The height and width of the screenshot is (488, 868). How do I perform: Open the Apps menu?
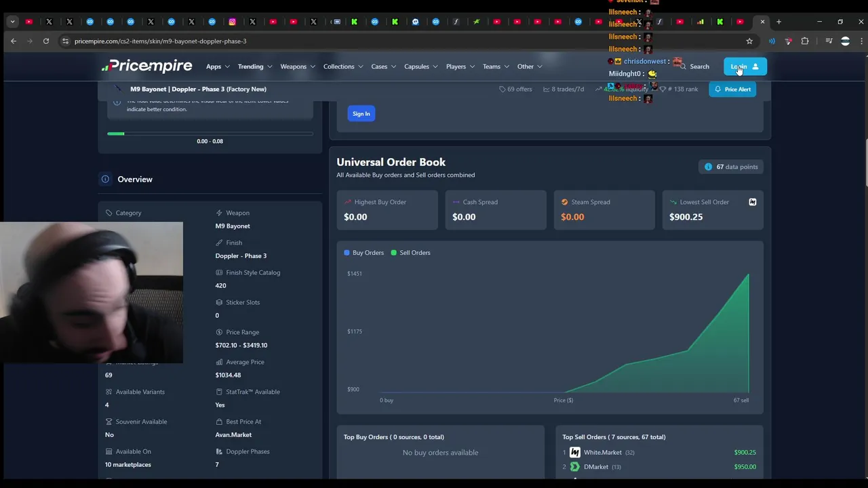click(x=218, y=66)
